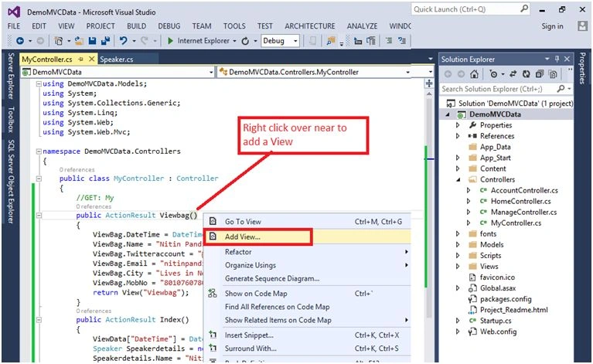Viewport: 593px width, 364px height.
Task: Click the Refresh icon in Solution Explorer
Action: click(x=527, y=74)
